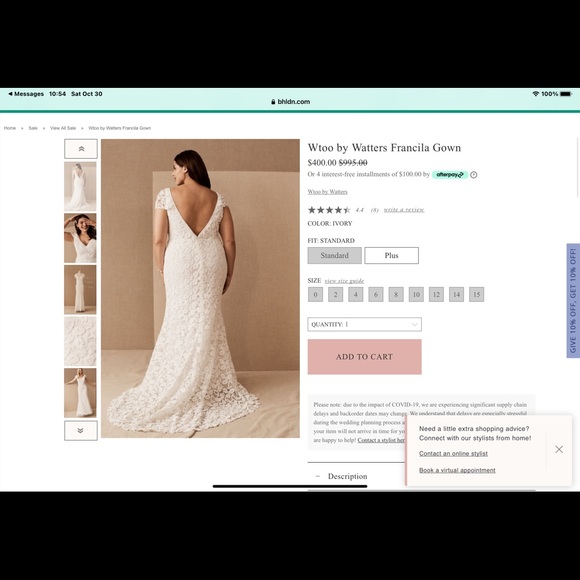Tap the bhldn.com address bar
Viewport: 580px width, 580px height.
coord(290,102)
